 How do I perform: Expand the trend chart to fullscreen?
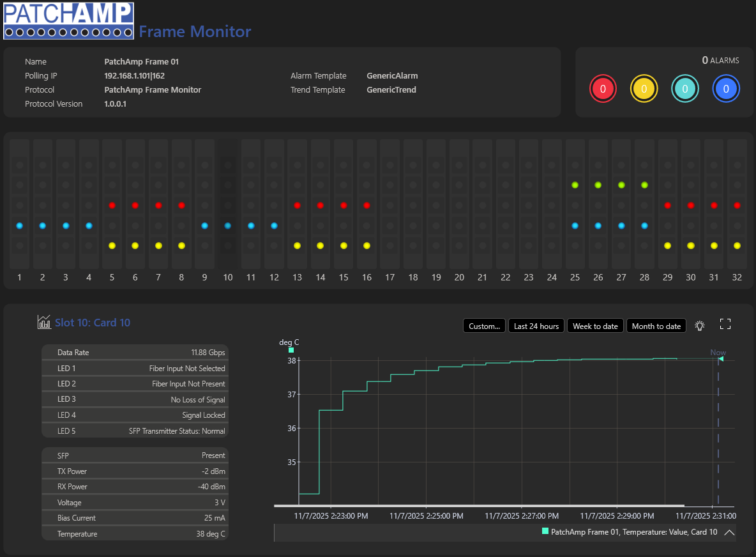pos(725,324)
